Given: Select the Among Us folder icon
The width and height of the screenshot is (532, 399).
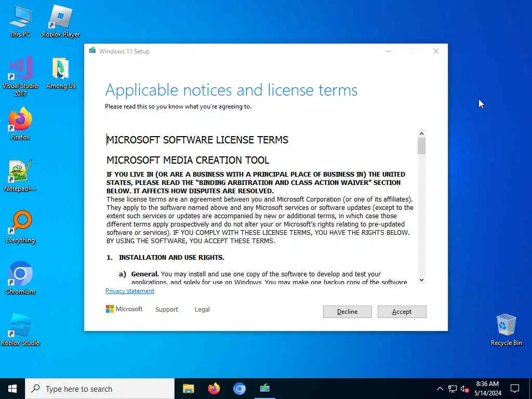Looking at the screenshot, I should 61,73.
